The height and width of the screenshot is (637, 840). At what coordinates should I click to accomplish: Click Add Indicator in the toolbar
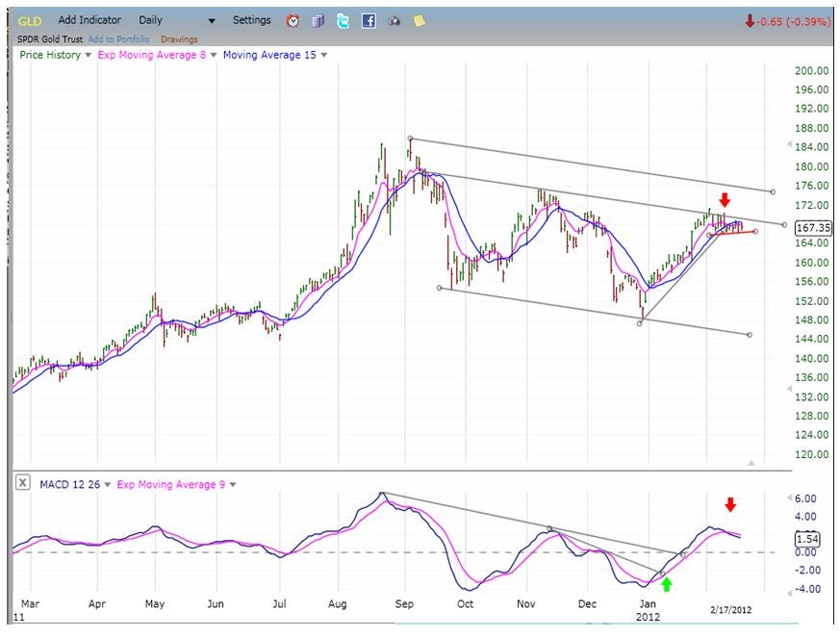[89, 20]
